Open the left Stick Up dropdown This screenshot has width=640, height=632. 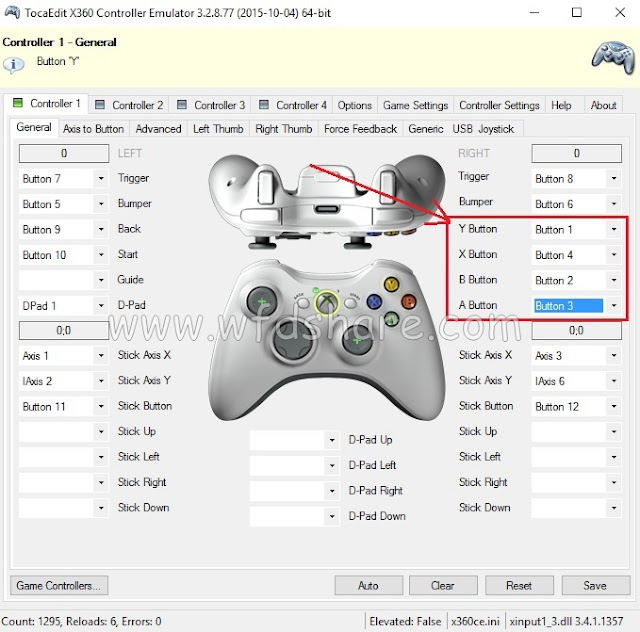click(x=64, y=432)
